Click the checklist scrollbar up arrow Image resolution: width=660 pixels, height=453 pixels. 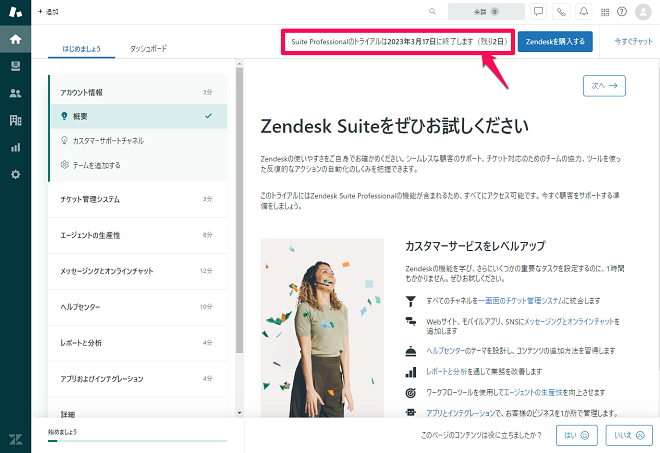240,64
